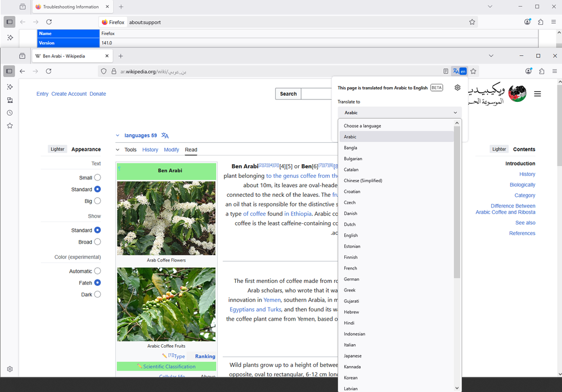This screenshot has width=562, height=392.
Task: Open new tab next to Ben Arabi tab
Action: pyautogui.click(x=121, y=56)
